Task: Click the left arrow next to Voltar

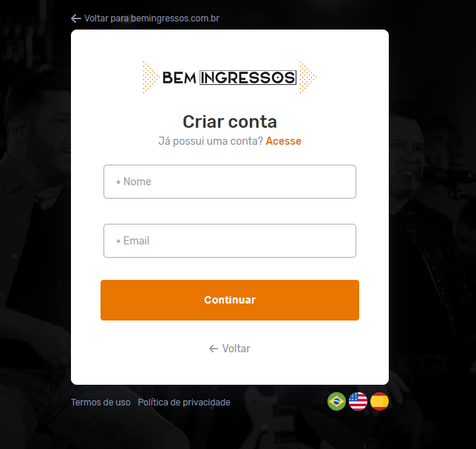Action: pyautogui.click(x=214, y=349)
